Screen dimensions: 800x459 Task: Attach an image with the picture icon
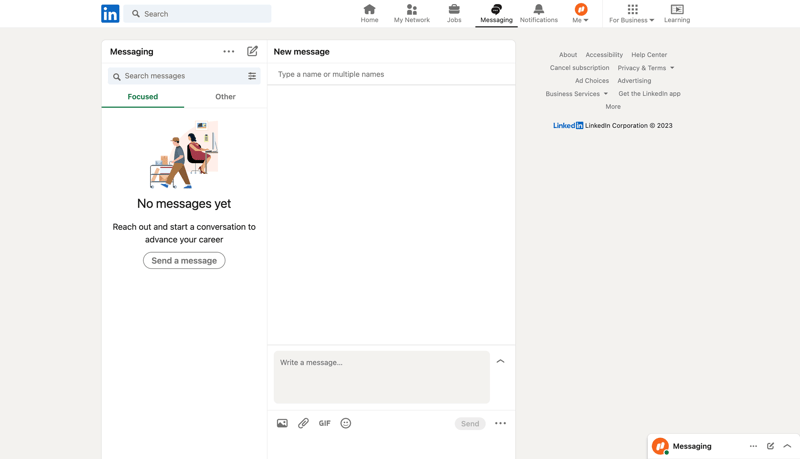(282, 423)
